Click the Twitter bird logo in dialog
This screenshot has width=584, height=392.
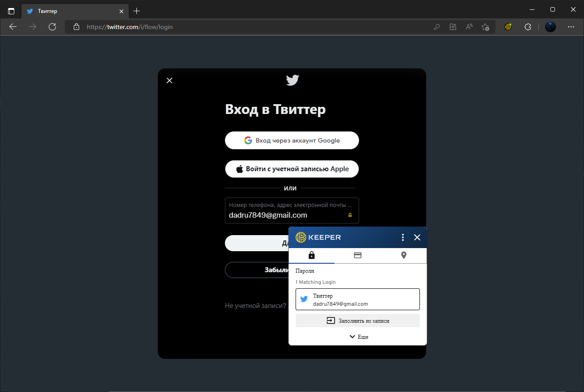coord(292,80)
